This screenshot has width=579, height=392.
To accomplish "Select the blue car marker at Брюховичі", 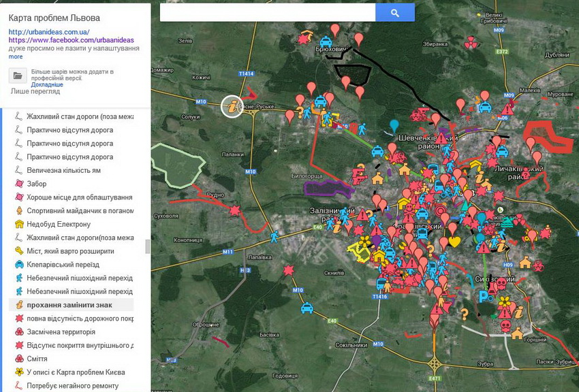I will [x=326, y=41].
